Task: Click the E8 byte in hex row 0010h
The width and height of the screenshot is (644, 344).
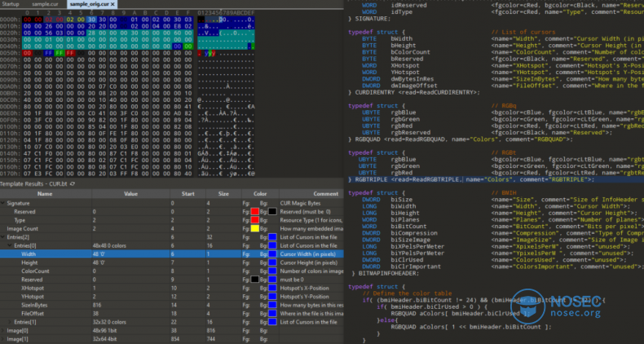Action: (x=178, y=26)
